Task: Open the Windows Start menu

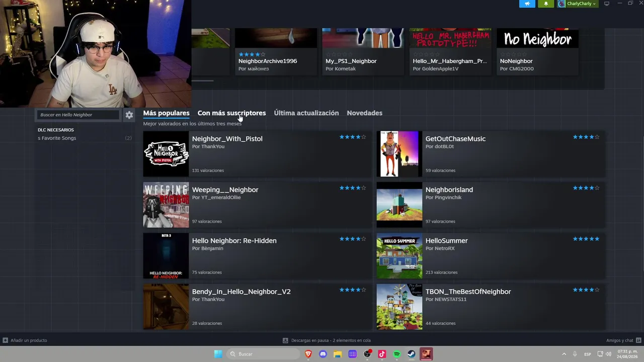Action: [x=218, y=354]
